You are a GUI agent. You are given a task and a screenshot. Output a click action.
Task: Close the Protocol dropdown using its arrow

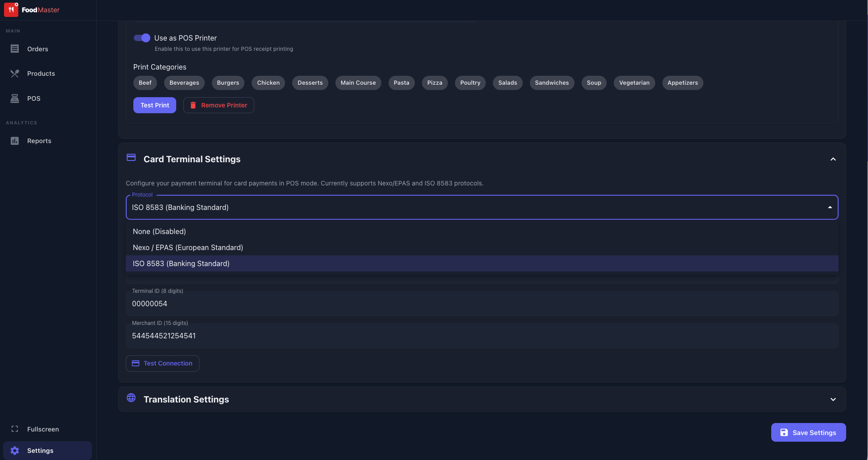(x=830, y=207)
